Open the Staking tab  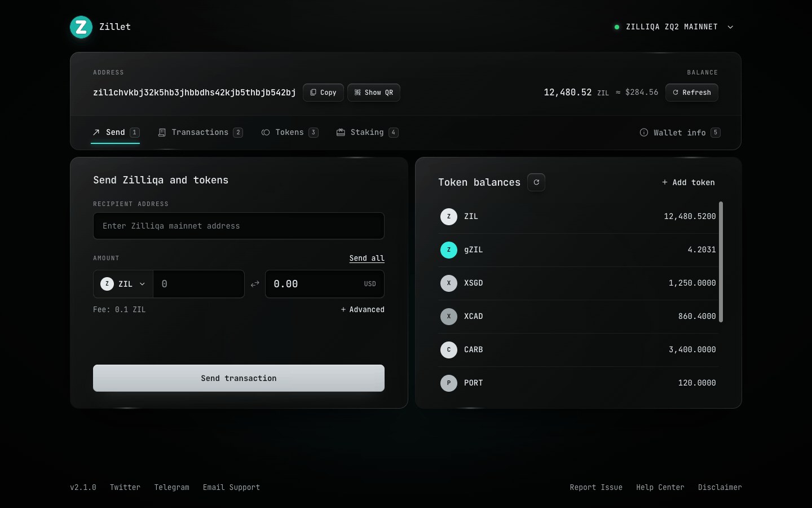click(x=367, y=133)
